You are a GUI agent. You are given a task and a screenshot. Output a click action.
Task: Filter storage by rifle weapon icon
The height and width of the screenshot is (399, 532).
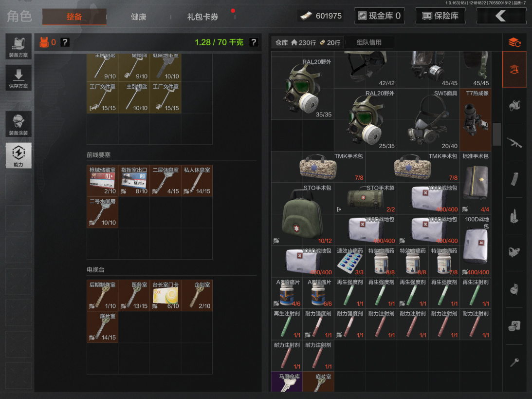[514, 143]
